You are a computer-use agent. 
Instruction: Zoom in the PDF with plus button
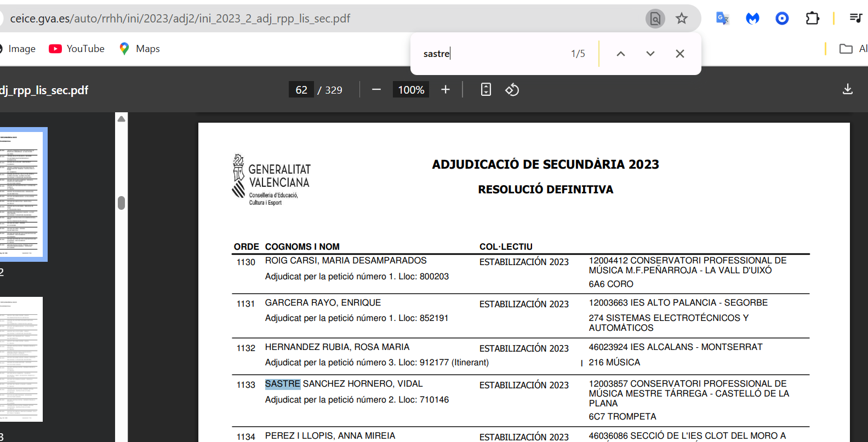(446, 89)
